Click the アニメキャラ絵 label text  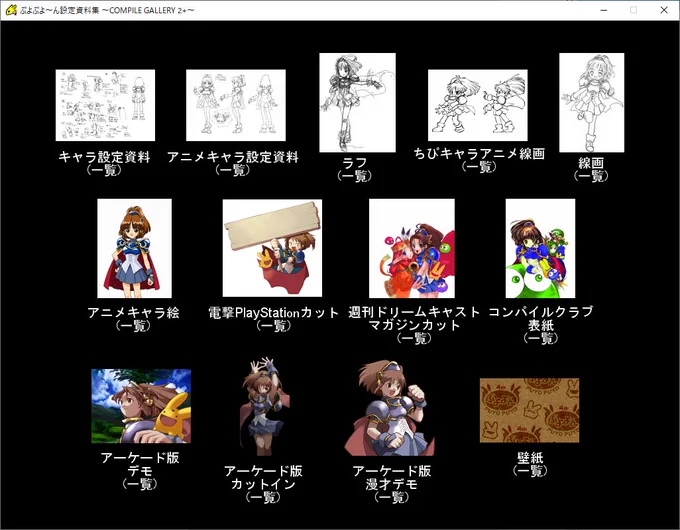(134, 313)
